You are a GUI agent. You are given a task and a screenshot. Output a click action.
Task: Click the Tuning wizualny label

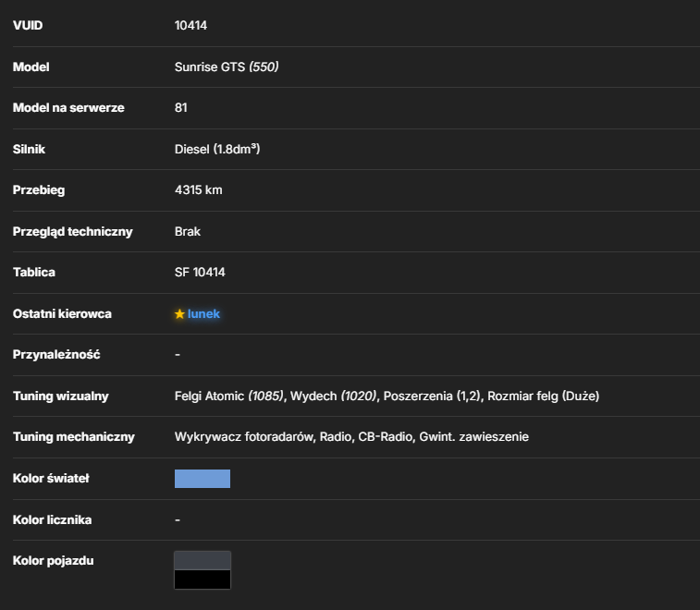(60, 396)
